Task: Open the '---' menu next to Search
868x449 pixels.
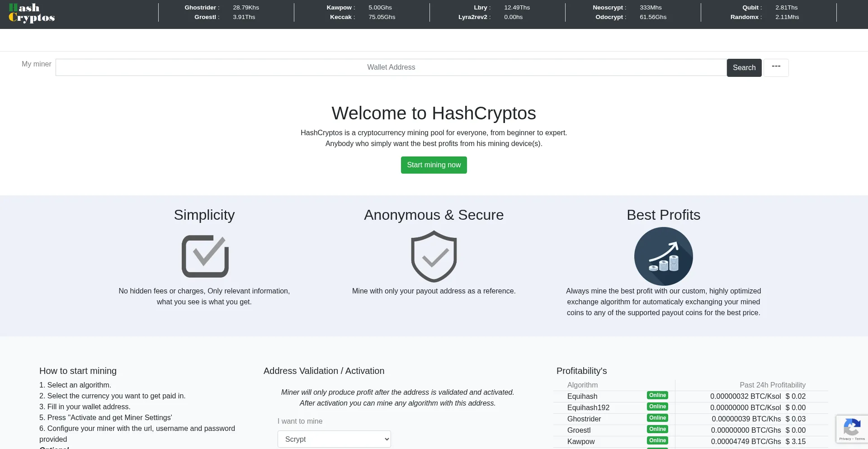Action: 776,67
